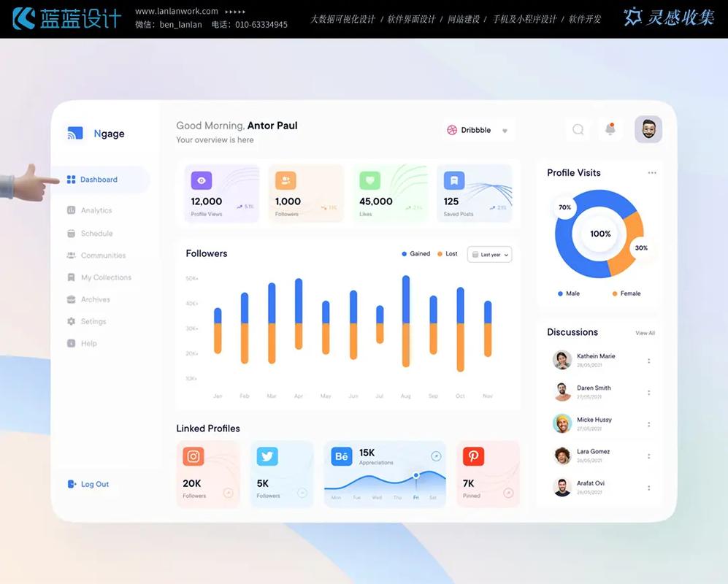Open Micke Hussy's avatar
Screen dimensions: 728x584
(x=562, y=423)
